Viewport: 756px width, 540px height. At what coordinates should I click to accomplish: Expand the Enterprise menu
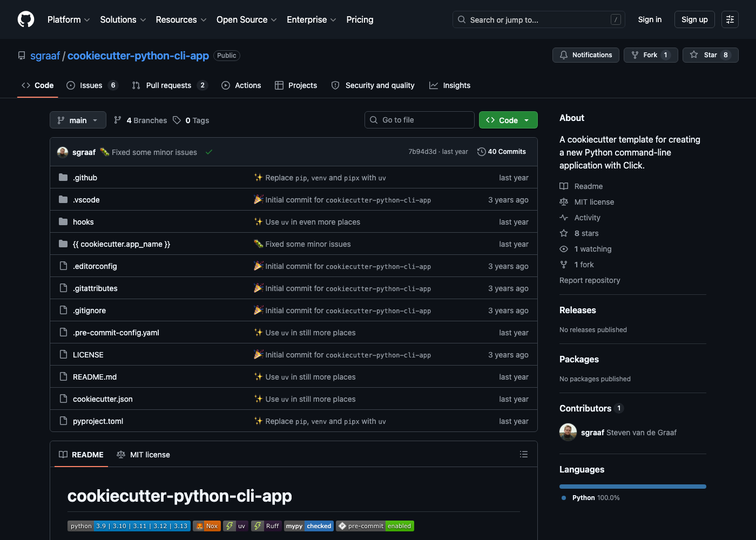(x=311, y=19)
